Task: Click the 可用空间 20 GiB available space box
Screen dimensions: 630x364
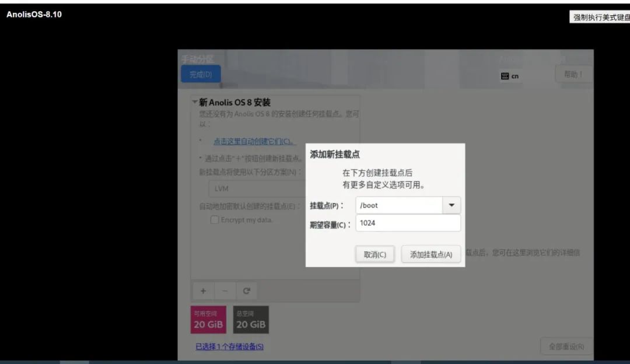Action: [208, 320]
